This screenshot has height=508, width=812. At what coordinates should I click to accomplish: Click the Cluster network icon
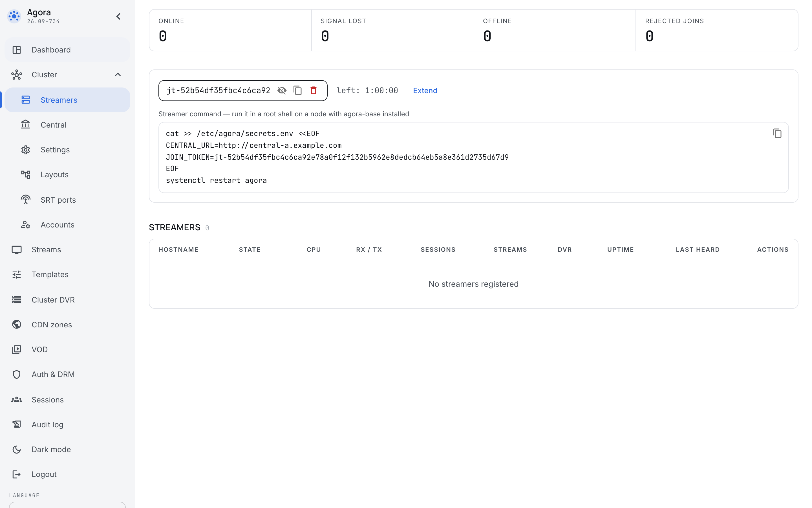(16, 75)
